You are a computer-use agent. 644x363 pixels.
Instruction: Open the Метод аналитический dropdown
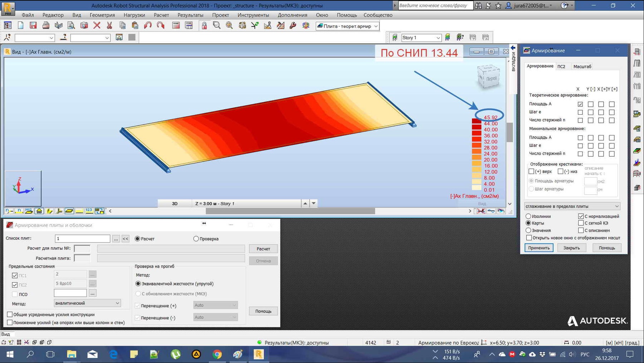click(117, 303)
